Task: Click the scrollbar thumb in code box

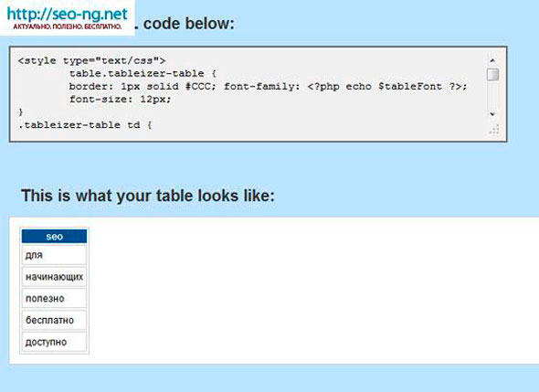Action: (x=493, y=75)
